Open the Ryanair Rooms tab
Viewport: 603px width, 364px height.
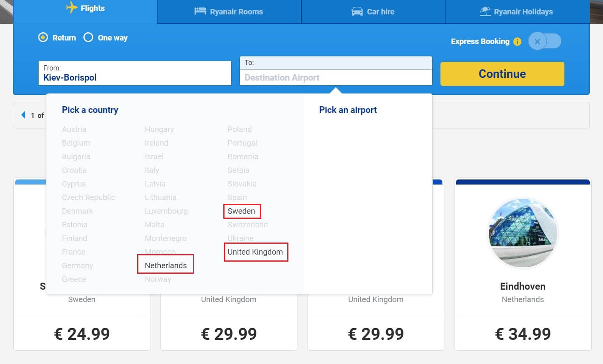pyautogui.click(x=229, y=12)
